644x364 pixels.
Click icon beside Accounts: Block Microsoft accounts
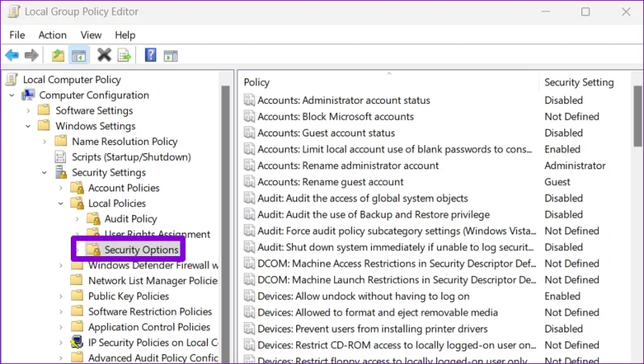250,116
